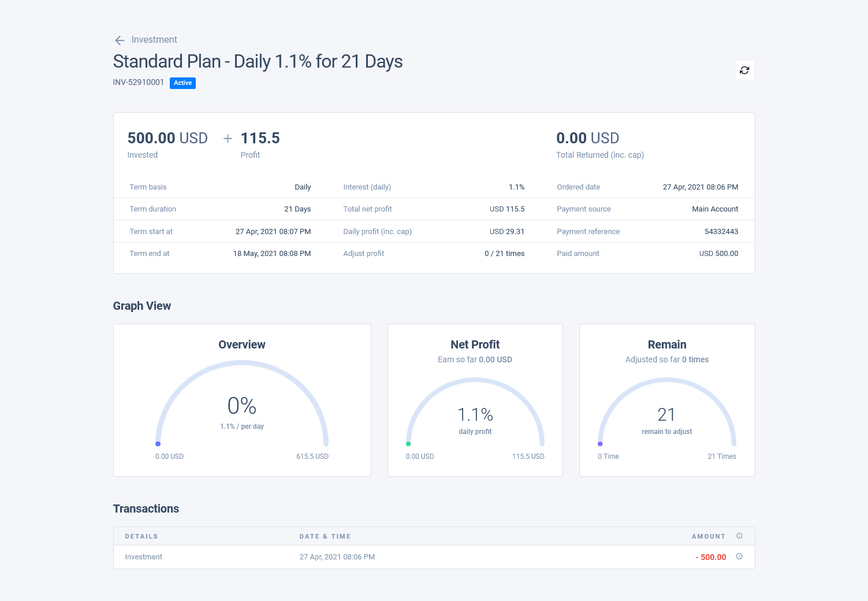Image resolution: width=868 pixels, height=601 pixels.
Task: Click the Adjusted so far 0 times text
Action: pyautogui.click(x=667, y=359)
